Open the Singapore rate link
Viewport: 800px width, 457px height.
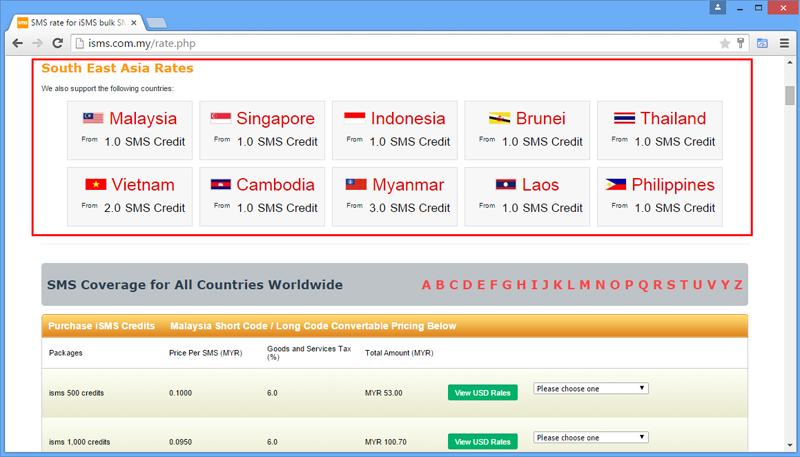point(276,118)
